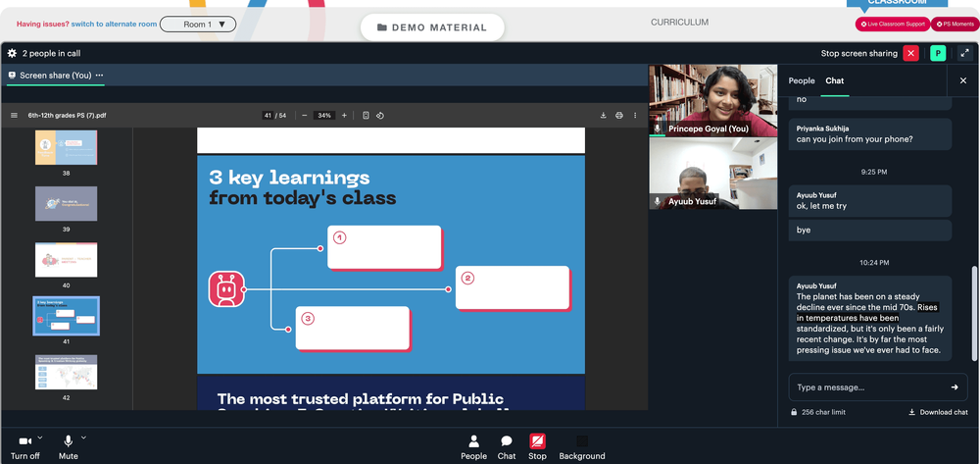This screenshot has height=464, width=980.
Task: Click the 256 char limit lock icon
Action: point(794,412)
